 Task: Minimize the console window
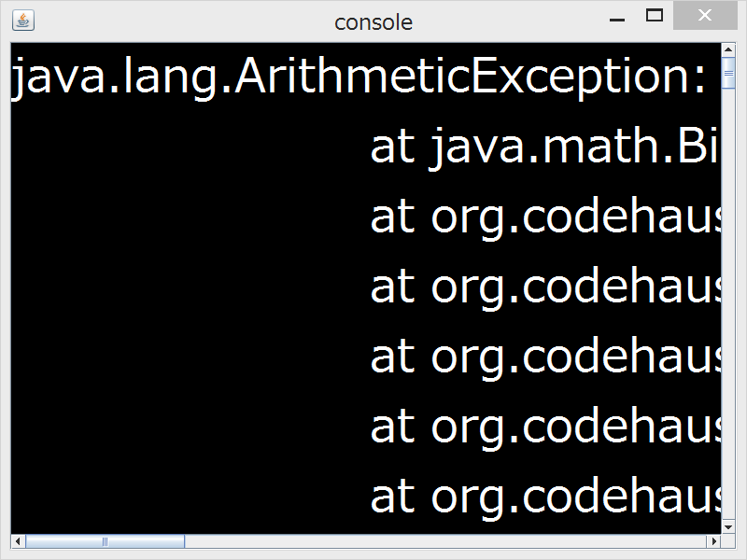tap(617, 19)
